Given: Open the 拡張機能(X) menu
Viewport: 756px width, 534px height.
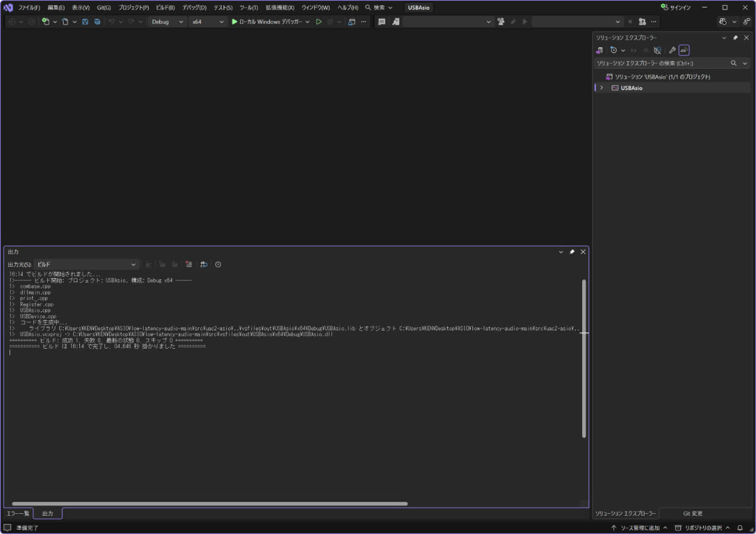Looking at the screenshot, I should 280,8.
